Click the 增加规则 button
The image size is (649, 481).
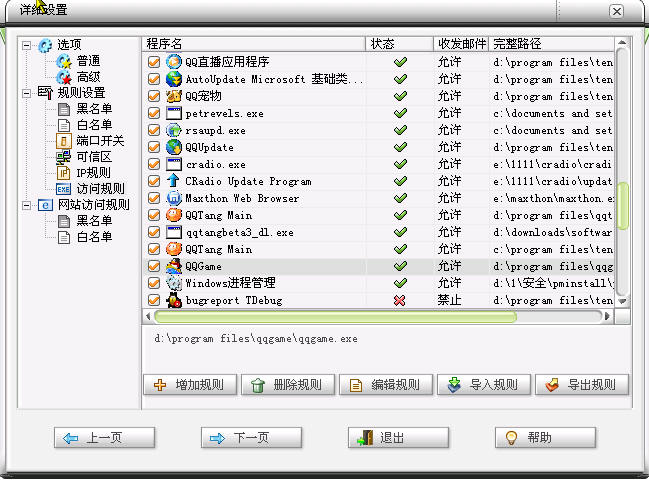pyautogui.click(x=190, y=385)
